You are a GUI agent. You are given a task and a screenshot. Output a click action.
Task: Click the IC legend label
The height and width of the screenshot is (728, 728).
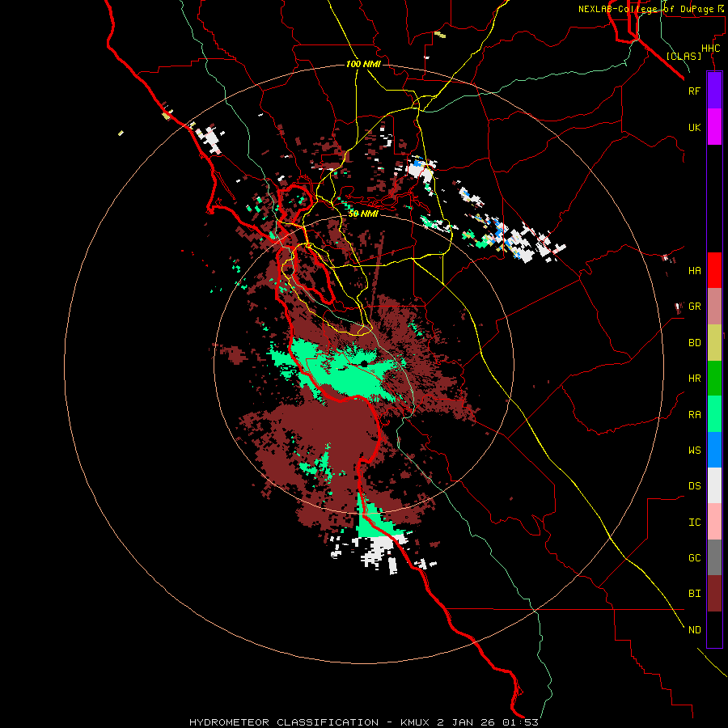[695, 523]
